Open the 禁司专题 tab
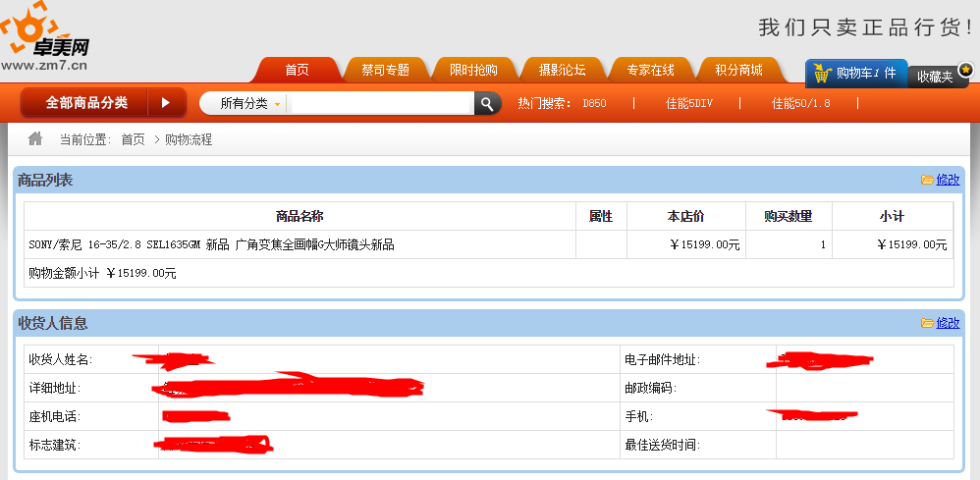Viewport: 980px width, 480px height. coord(385,70)
